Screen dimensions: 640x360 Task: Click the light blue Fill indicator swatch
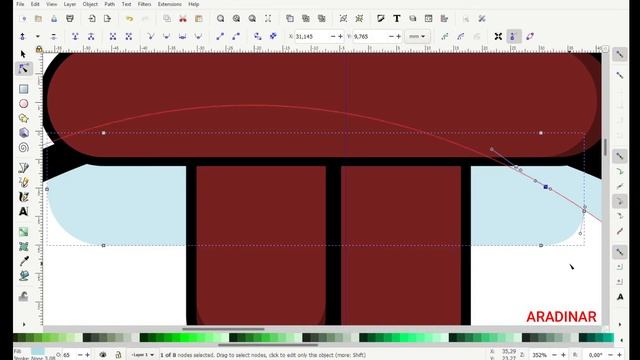coord(38,351)
